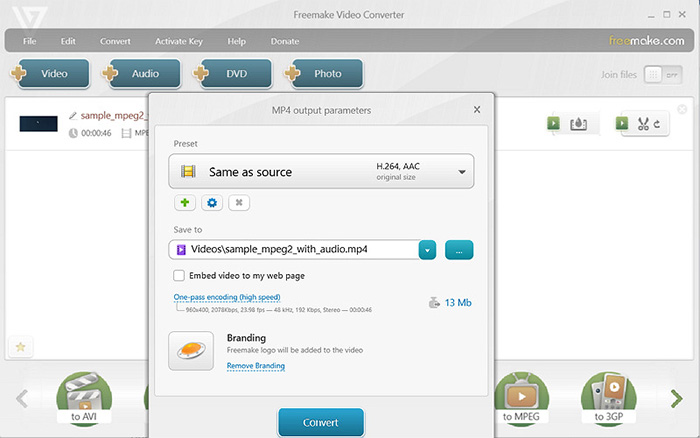Open the Save to path dropdown arrow
This screenshot has height=438, width=700.
[x=427, y=250]
